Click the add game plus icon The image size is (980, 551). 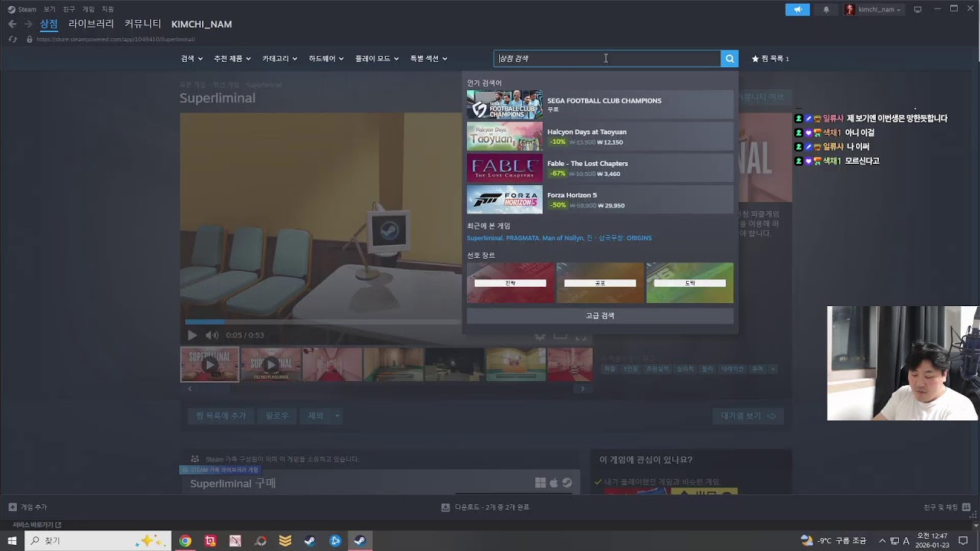(12, 507)
